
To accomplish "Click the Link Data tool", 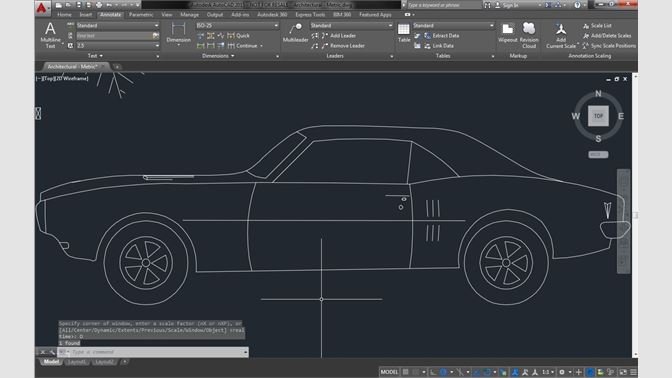I will 439,45.
